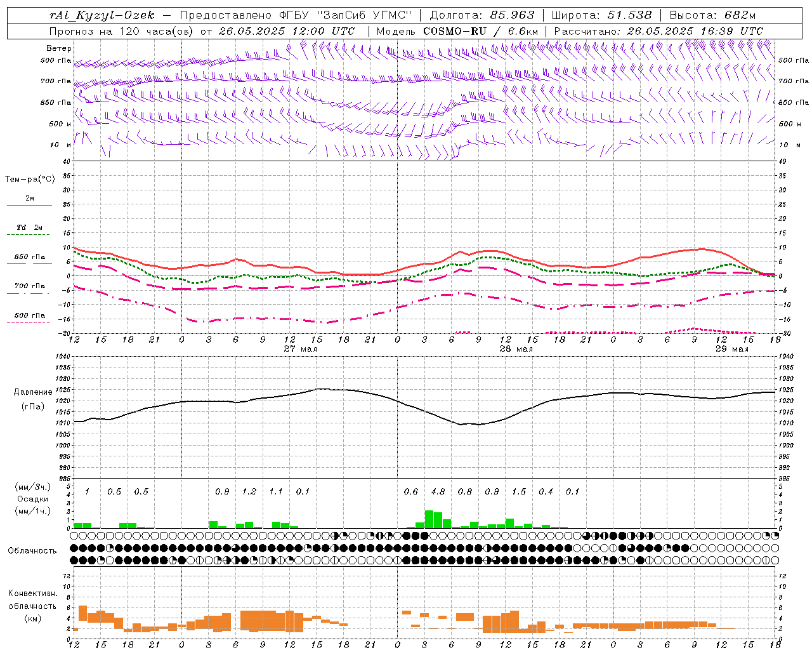Select the 'Предоставлено ФГБУ "ЗапСиб УГМС"' text
This screenshot has height=650, width=812.
(x=296, y=15)
